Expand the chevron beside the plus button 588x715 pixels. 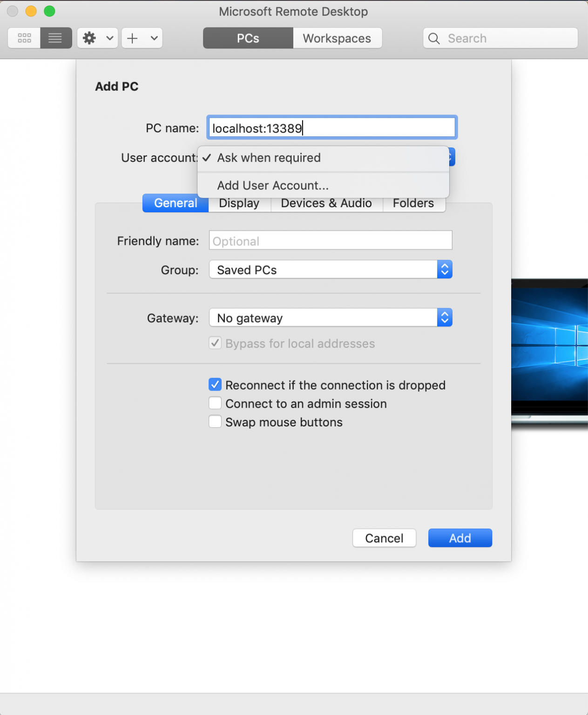click(154, 38)
